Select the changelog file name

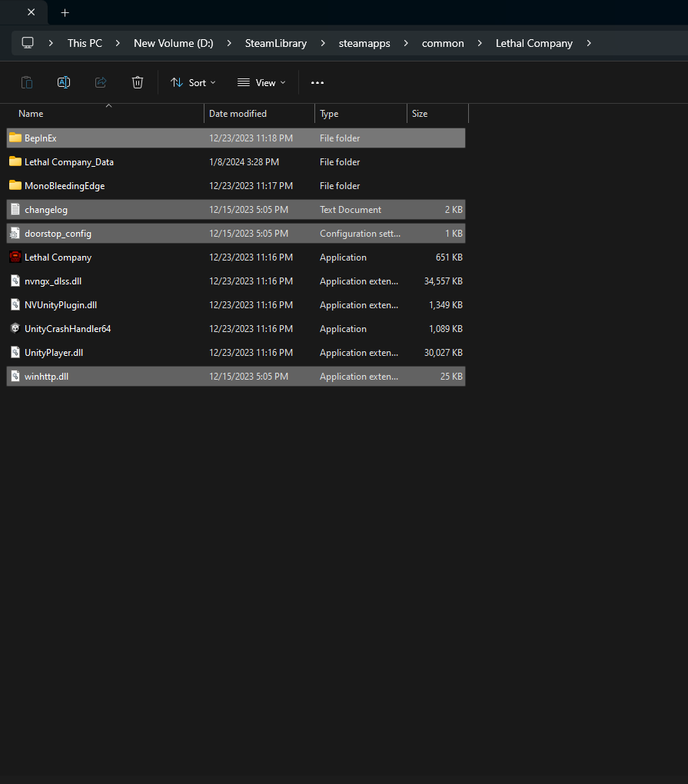coord(46,210)
